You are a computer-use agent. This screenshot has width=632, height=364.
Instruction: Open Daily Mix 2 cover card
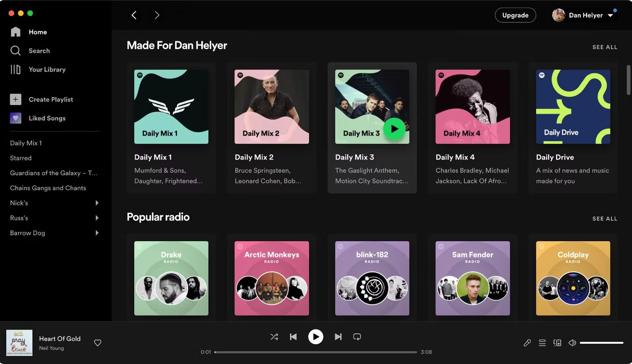click(x=272, y=107)
